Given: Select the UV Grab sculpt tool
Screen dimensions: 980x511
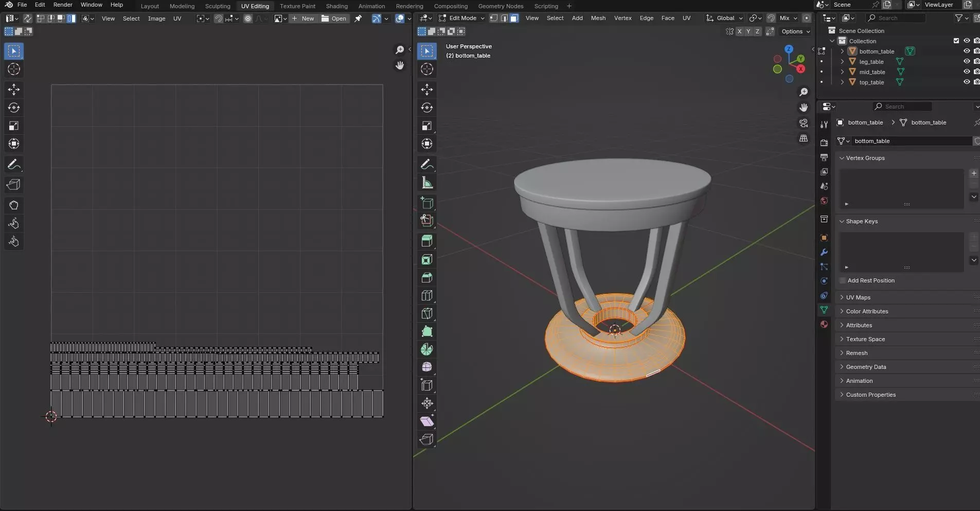Looking at the screenshot, I should [x=14, y=205].
